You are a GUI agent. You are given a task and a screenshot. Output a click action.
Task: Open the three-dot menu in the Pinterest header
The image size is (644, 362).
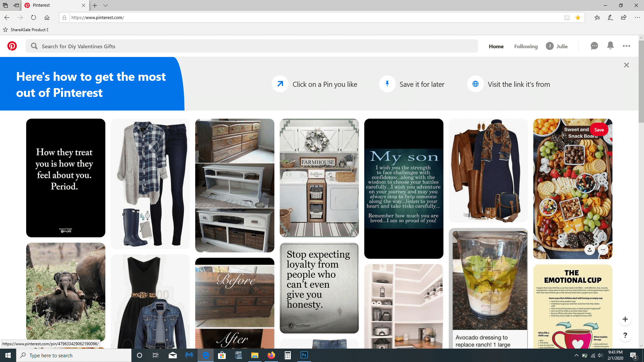click(626, 46)
